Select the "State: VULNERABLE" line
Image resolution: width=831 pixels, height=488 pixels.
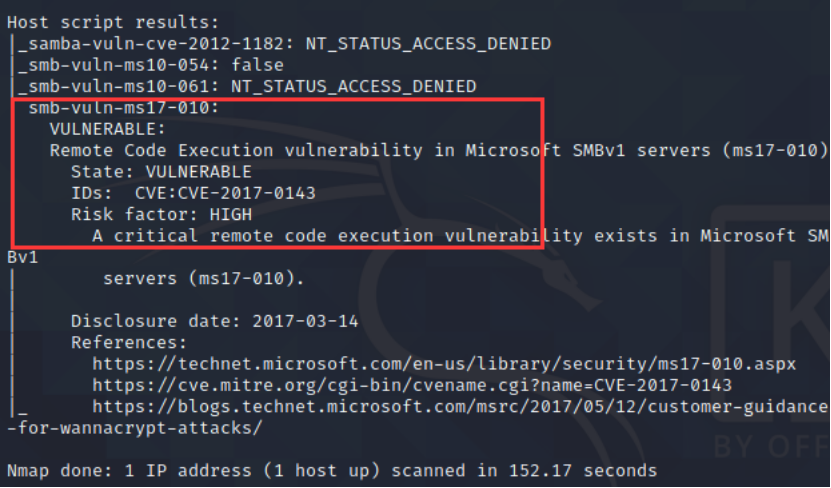click(160, 171)
